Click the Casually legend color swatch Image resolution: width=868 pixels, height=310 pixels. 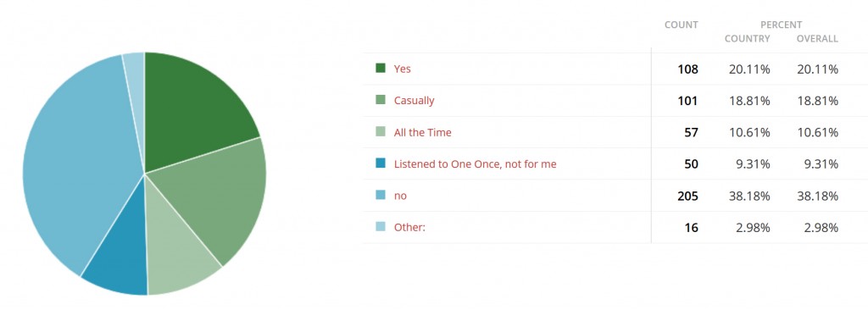pos(381,100)
